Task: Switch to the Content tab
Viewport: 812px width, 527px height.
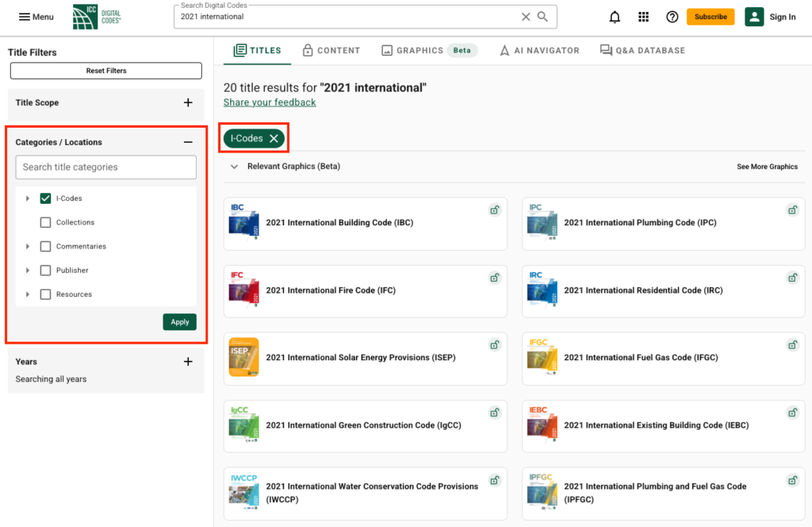Action: pyautogui.click(x=331, y=50)
